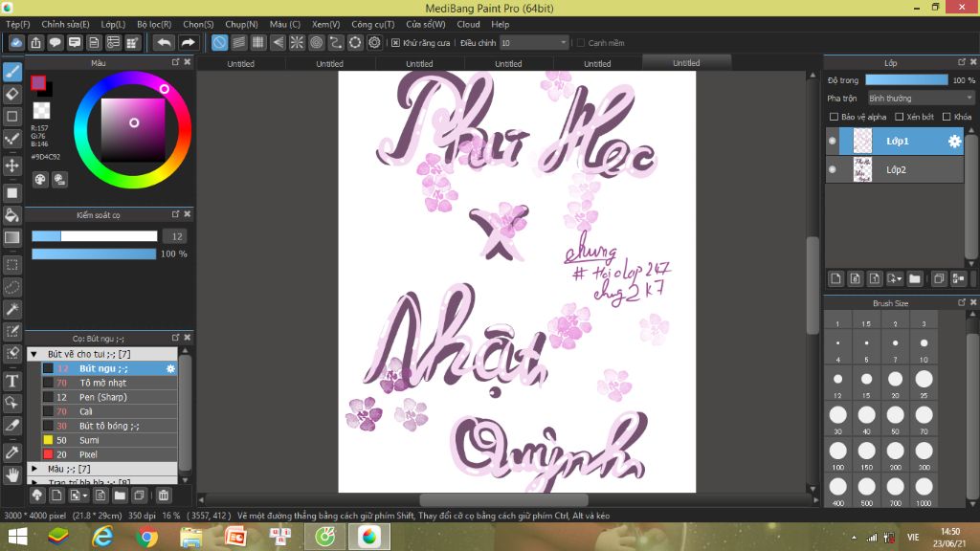This screenshot has height=551, width=980.
Task: Expand Màu ;-; brush group
Action: (x=34, y=469)
